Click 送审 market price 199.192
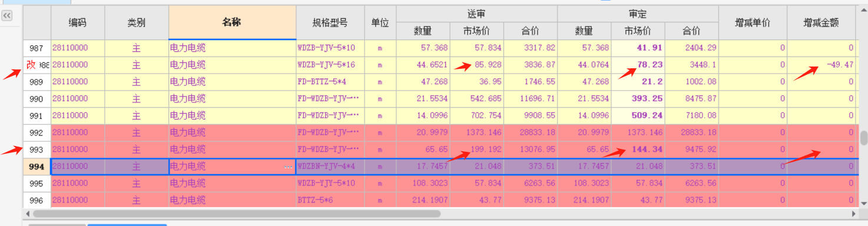The height and width of the screenshot is (226, 868). point(476,149)
